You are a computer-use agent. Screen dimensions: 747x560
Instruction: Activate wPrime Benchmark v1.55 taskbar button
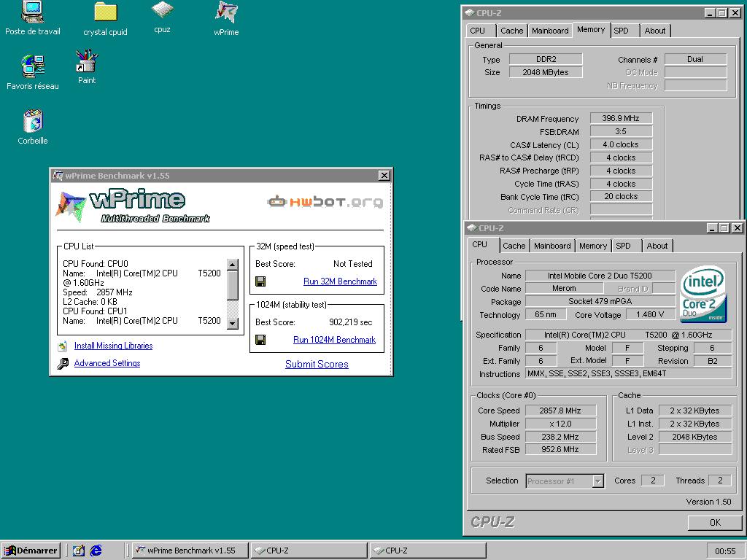(190, 551)
